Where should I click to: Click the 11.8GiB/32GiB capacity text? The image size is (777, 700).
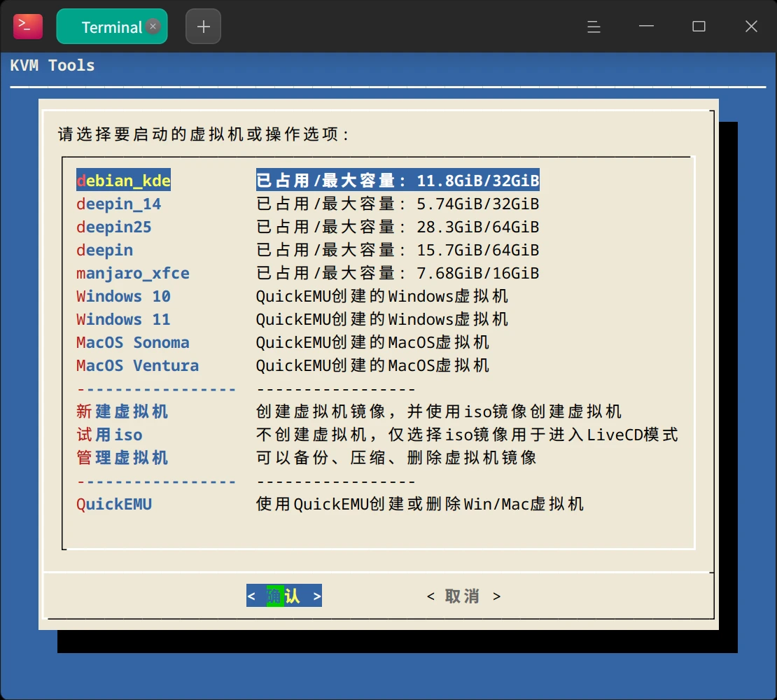(477, 181)
